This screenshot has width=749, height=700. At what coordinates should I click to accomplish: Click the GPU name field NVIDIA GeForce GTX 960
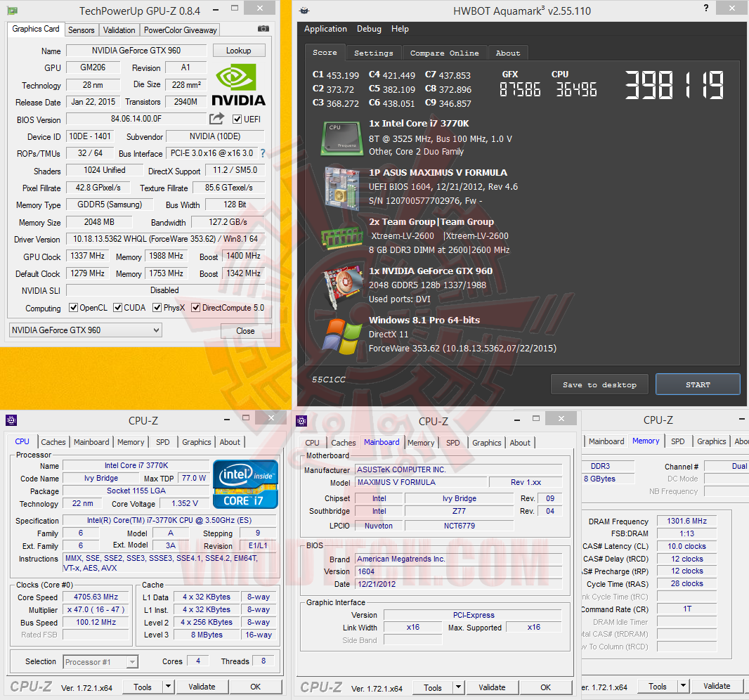[136, 50]
